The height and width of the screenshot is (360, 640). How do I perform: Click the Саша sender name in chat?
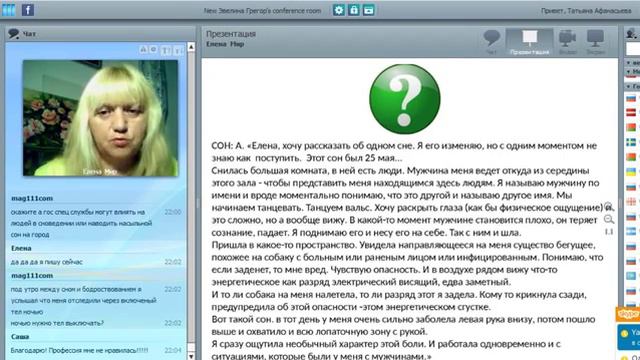tap(20, 337)
